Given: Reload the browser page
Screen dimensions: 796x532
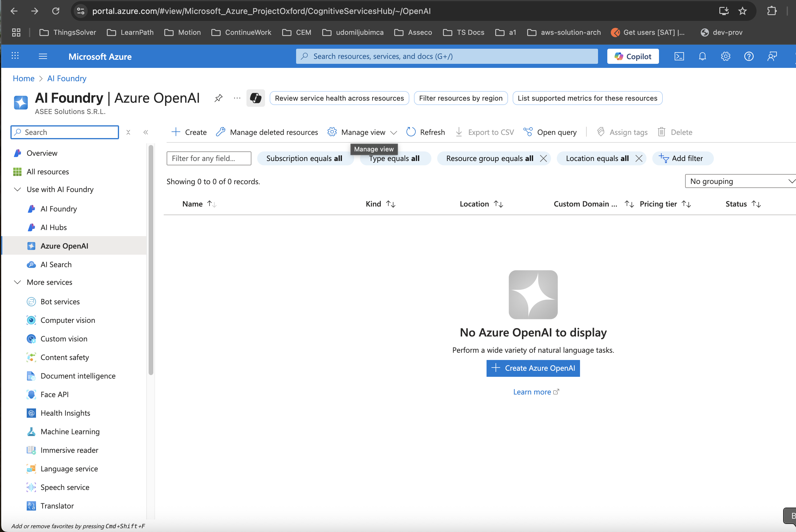Looking at the screenshot, I should coord(56,11).
